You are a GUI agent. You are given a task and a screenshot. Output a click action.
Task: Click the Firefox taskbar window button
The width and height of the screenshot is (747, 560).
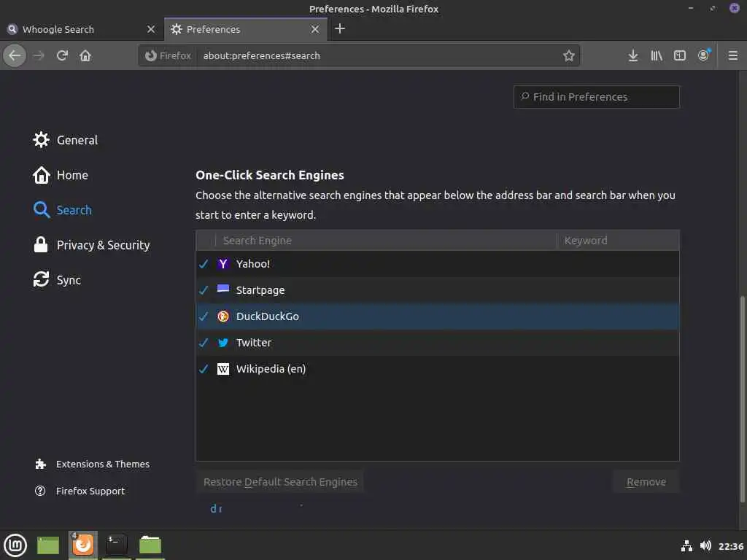coord(83,545)
